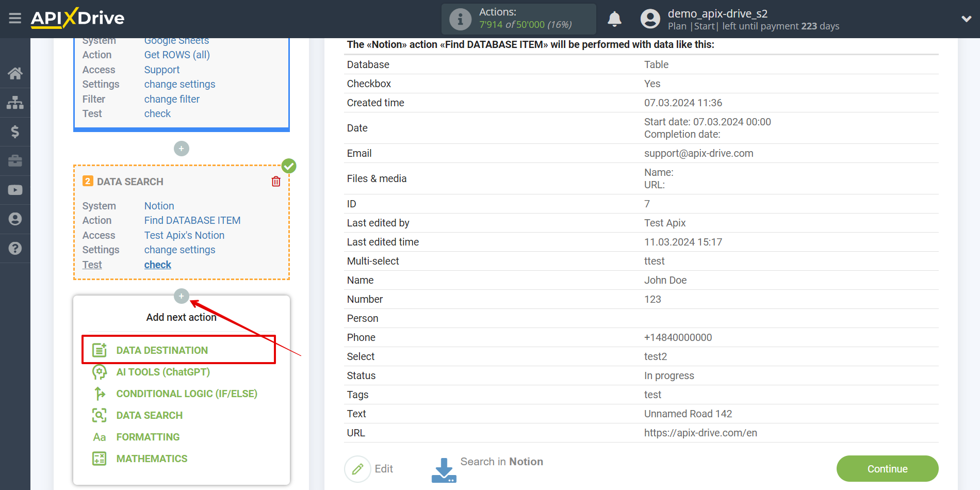The width and height of the screenshot is (980, 490).
Task: Click Search in Notion label
Action: (x=502, y=462)
